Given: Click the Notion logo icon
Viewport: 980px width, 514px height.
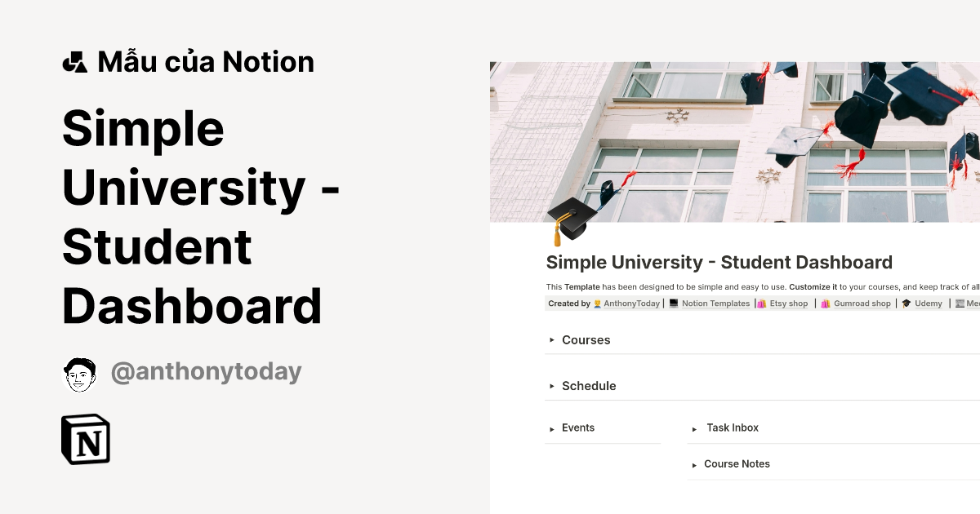Looking at the screenshot, I should (x=85, y=439).
